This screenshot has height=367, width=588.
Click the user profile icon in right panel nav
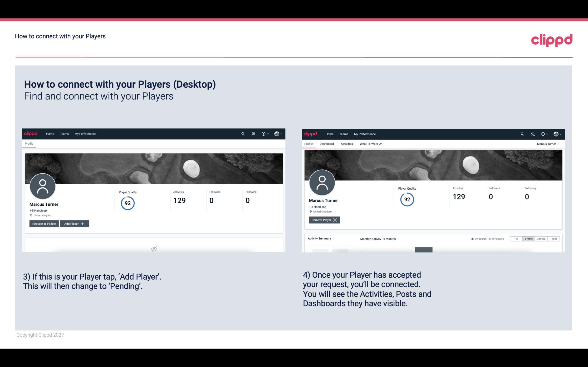coord(556,133)
